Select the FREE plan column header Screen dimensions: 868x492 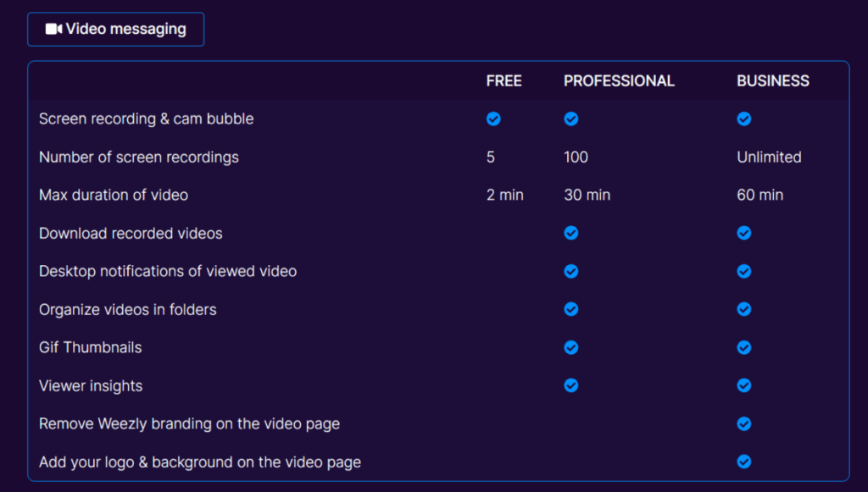click(x=504, y=81)
